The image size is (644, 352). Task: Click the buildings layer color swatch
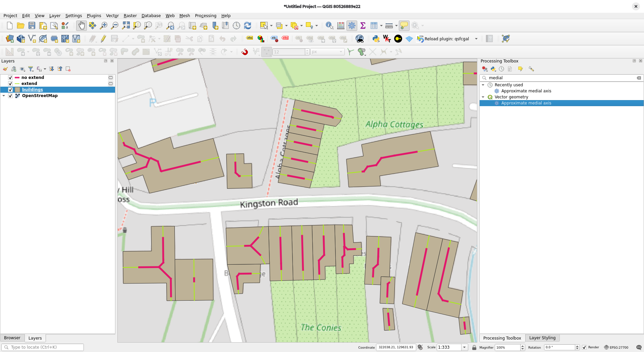pos(17,90)
